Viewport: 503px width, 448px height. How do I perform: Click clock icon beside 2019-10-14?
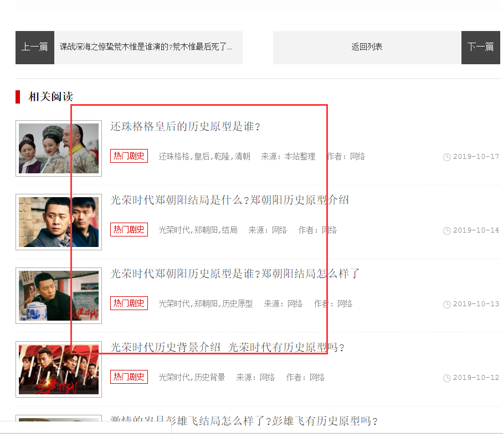coord(447,231)
